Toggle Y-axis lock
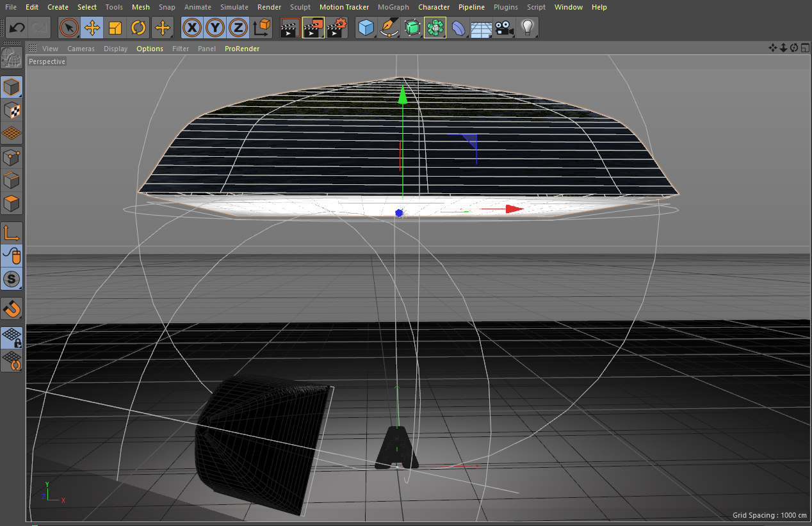812x526 pixels. pyautogui.click(x=215, y=28)
